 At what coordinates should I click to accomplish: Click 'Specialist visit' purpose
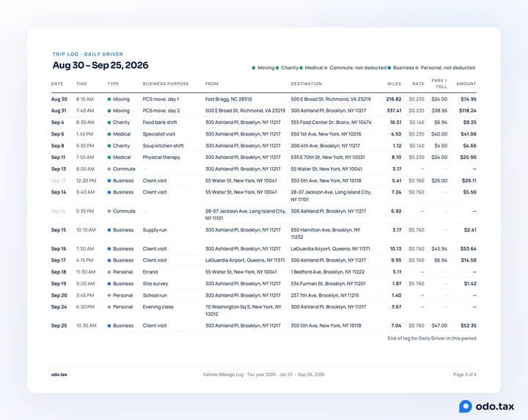pyautogui.click(x=159, y=134)
